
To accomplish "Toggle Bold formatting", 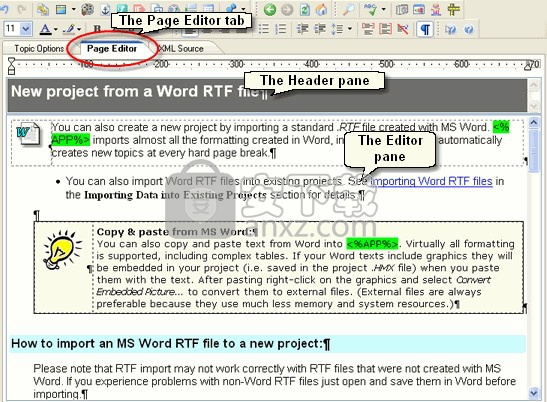I will (x=98, y=29).
